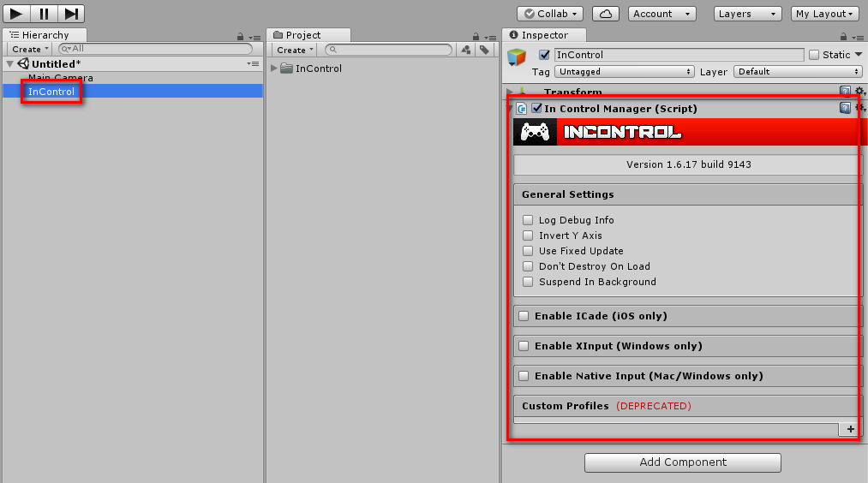Add a custom profile with the plus button
This screenshot has width=868, height=483.
(x=850, y=429)
